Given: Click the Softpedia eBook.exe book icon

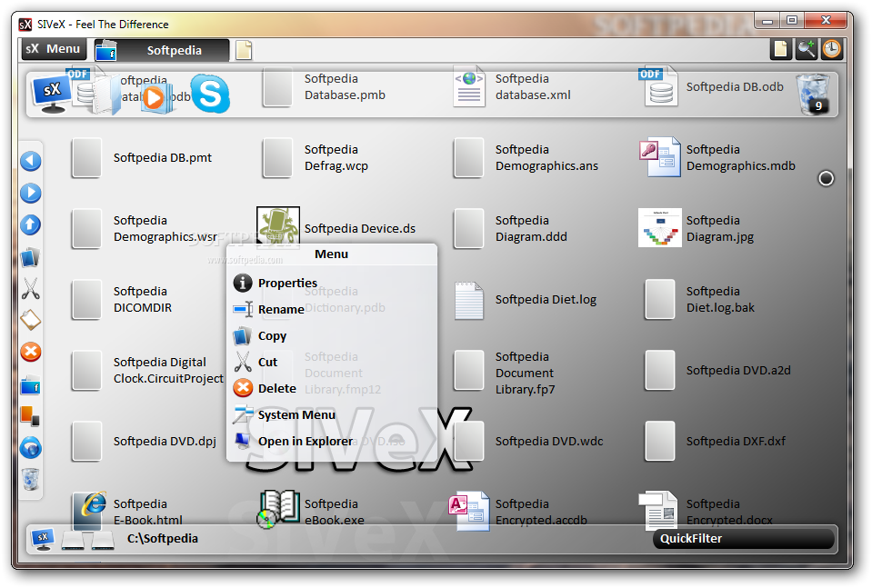Looking at the screenshot, I should pyautogui.click(x=278, y=509).
